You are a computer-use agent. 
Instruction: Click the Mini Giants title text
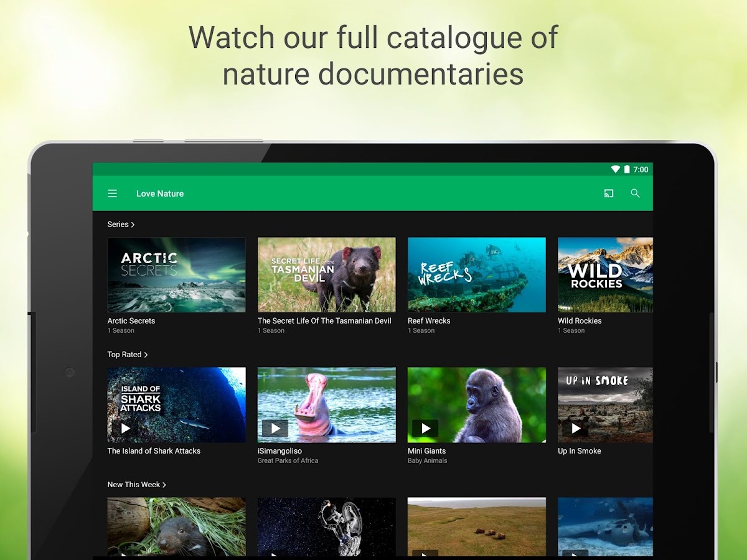tap(427, 451)
